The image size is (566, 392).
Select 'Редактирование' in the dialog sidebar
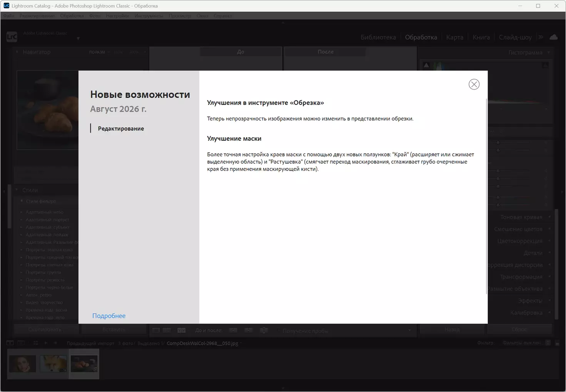coord(121,128)
